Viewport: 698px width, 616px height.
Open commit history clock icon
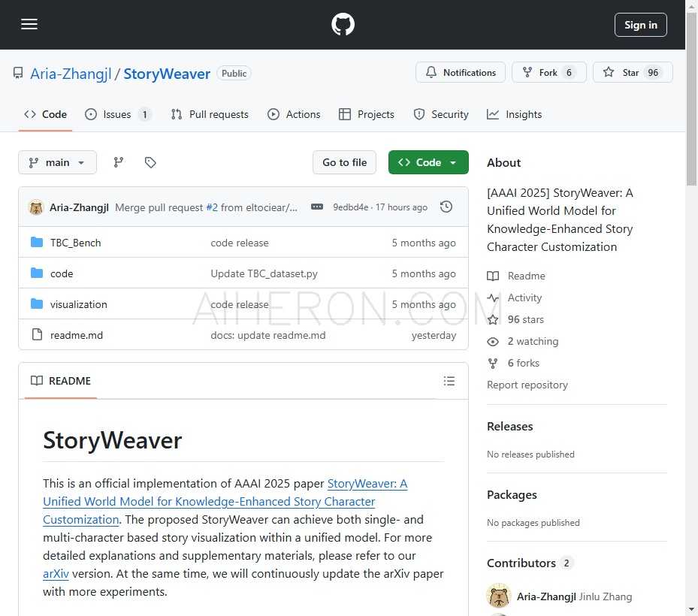click(x=446, y=207)
